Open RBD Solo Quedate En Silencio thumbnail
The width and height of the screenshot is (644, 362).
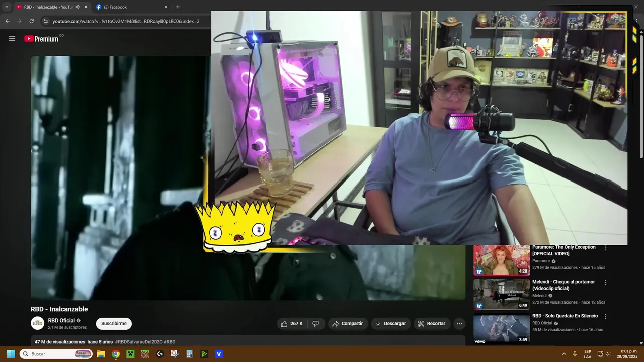coord(501,329)
